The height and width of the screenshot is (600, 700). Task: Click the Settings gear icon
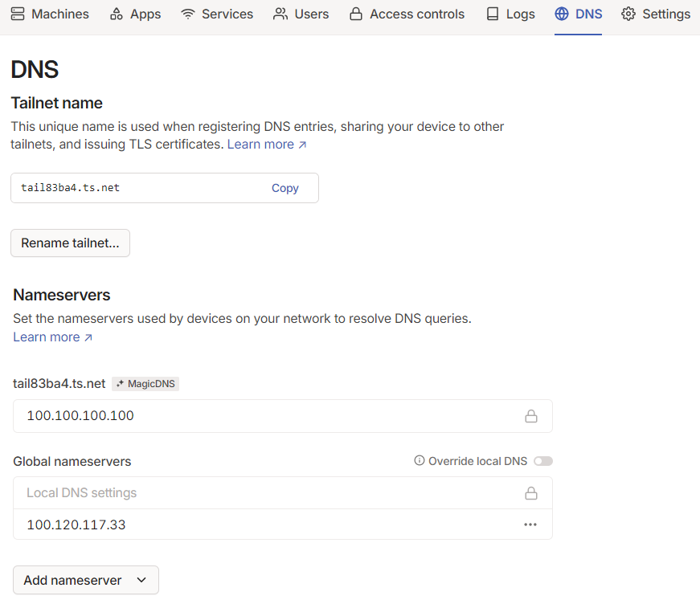(x=628, y=14)
